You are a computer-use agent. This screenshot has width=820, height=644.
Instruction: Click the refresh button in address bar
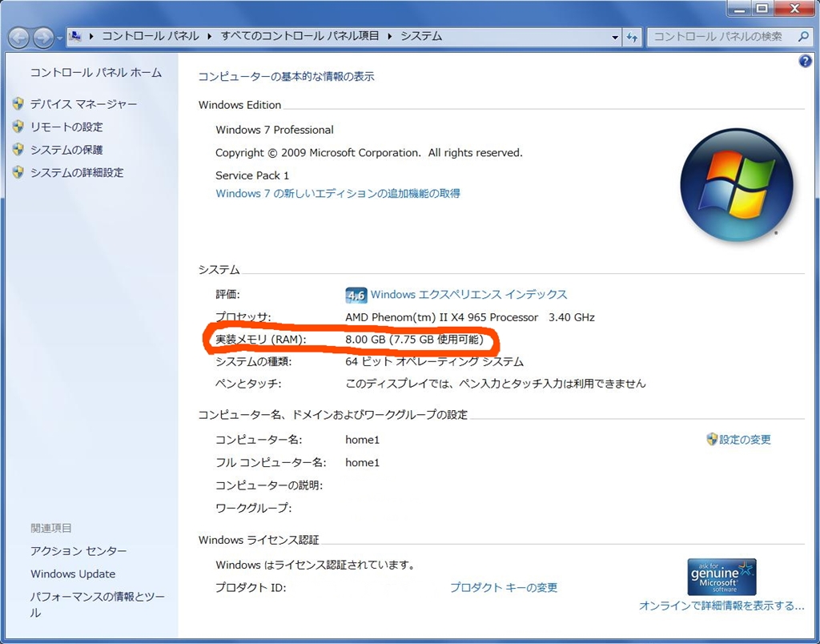632,37
